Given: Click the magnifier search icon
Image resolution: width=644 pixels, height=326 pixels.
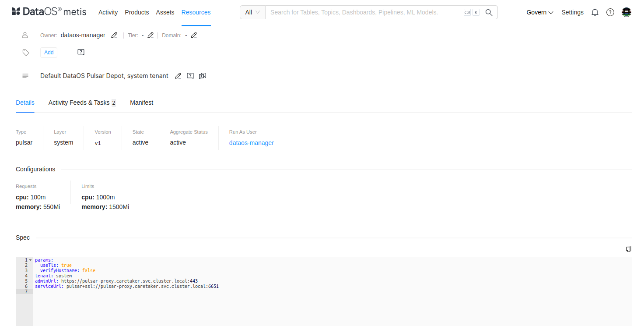Looking at the screenshot, I should 489,12.
